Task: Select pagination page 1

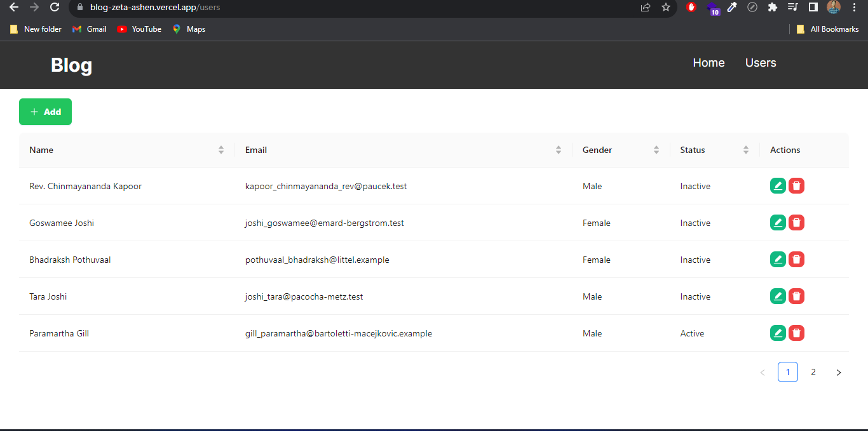Action: (788, 372)
